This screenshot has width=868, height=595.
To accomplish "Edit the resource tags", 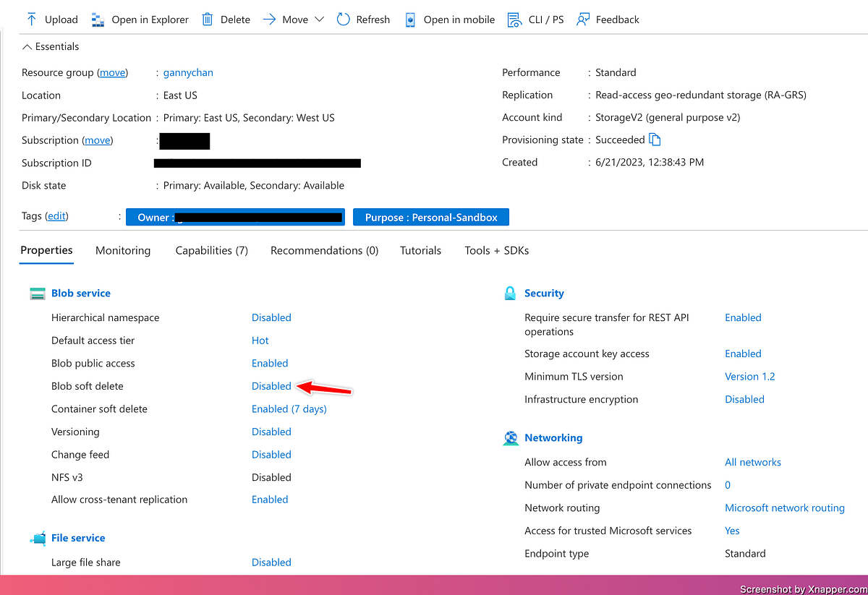I will [56, 215].
